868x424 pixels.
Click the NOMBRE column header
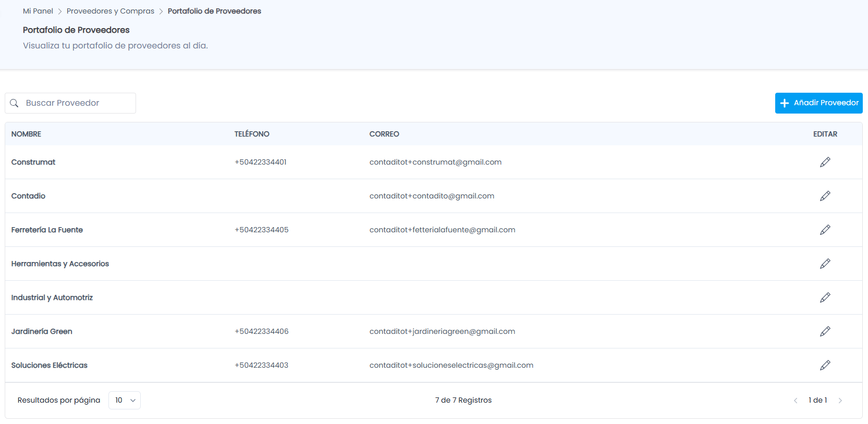[x=26, y=134]
